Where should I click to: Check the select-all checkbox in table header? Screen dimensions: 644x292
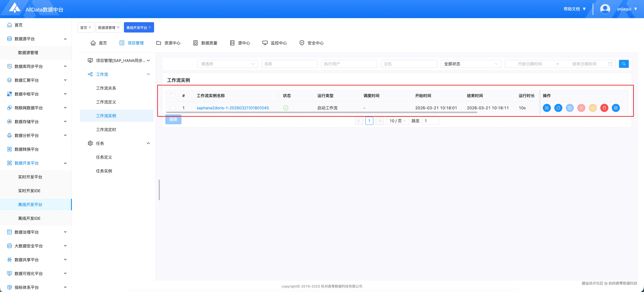[x=173, y=96]
